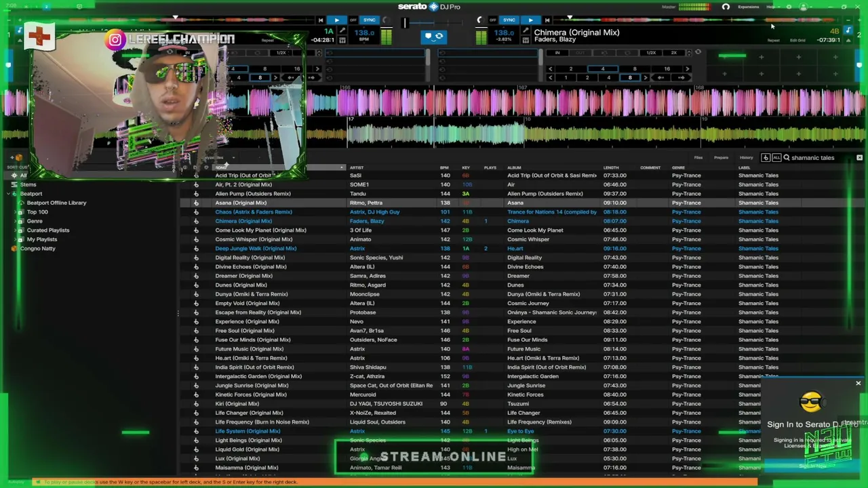Play the right deck with the play button
The image size is (868, 488).
pyautogui.click(x=530, y=20)
